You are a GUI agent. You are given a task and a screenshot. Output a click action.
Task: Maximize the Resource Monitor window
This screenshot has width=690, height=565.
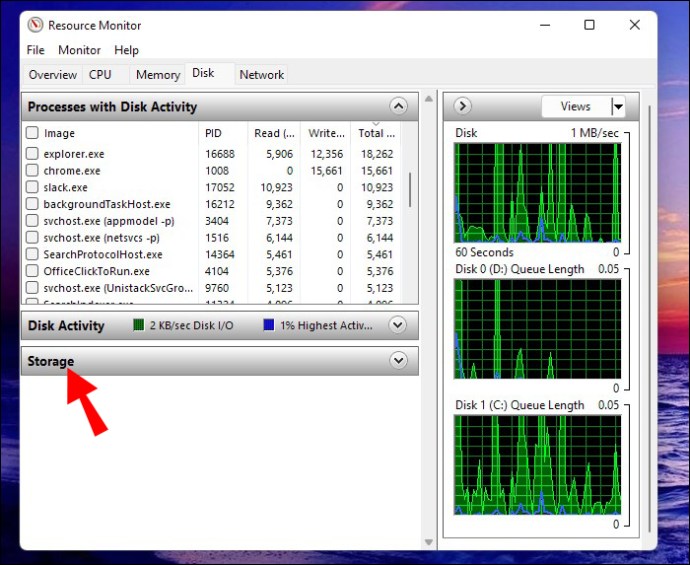click(589, 25)
